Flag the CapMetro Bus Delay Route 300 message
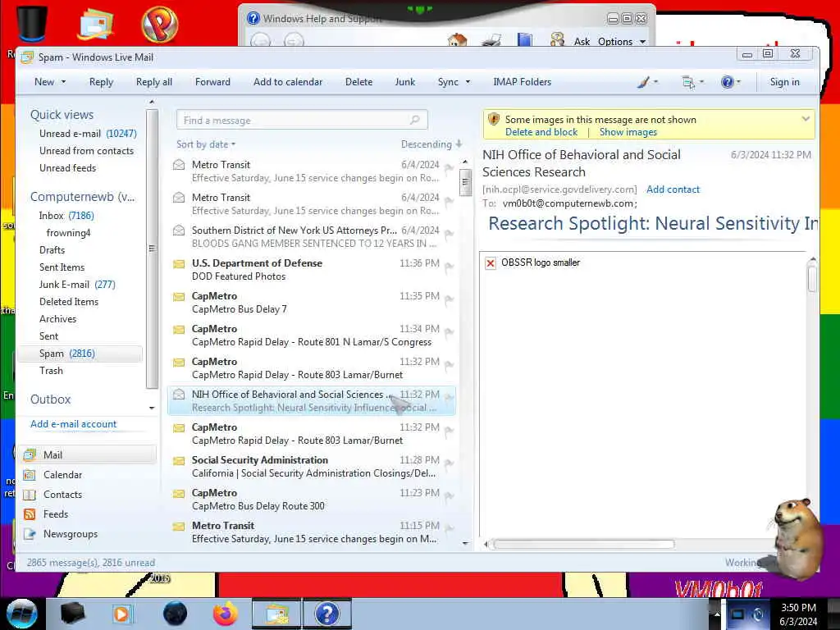Viewport: 840px width, 630px height. coord(449,495)
